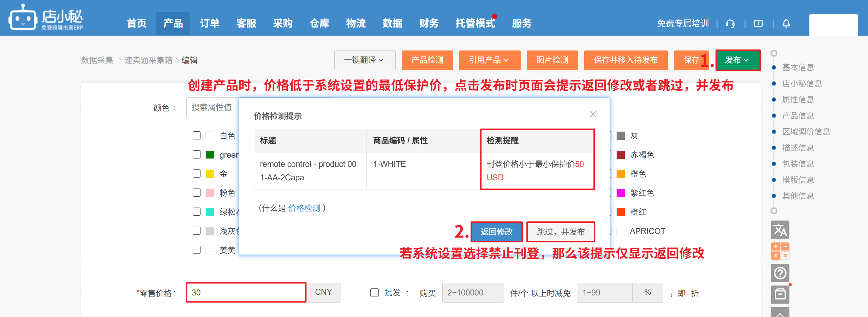This screenshot has height=317, width=868.
Task: Expand the 引用产品 dropdown
Action: point(490,60)
